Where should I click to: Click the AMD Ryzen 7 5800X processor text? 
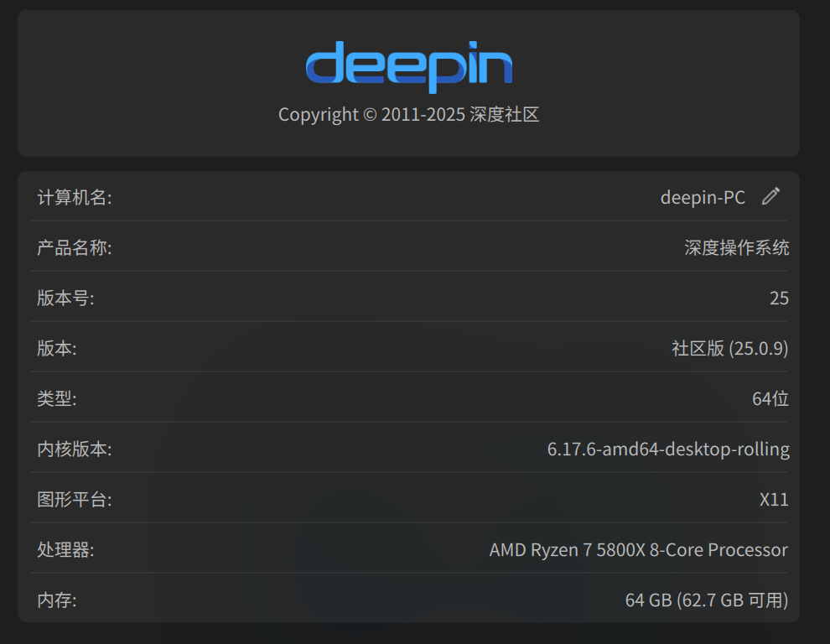[638, 550]
